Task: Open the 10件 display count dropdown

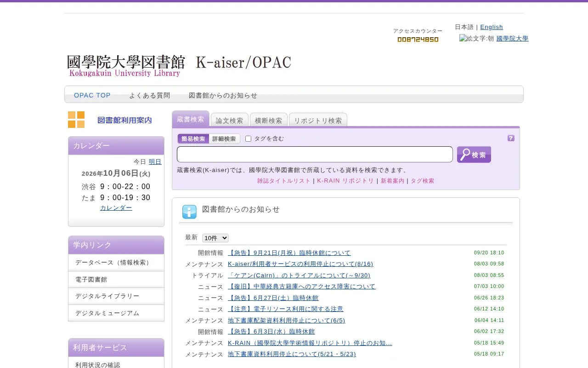Action: pyautogui.click(x=215, y=238)
